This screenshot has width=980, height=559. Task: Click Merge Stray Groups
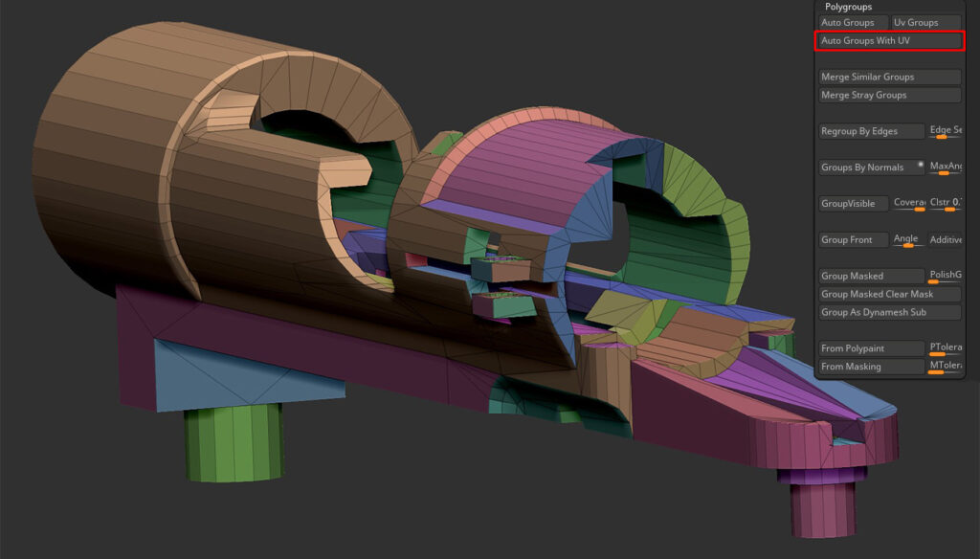[x=890, y=95]
